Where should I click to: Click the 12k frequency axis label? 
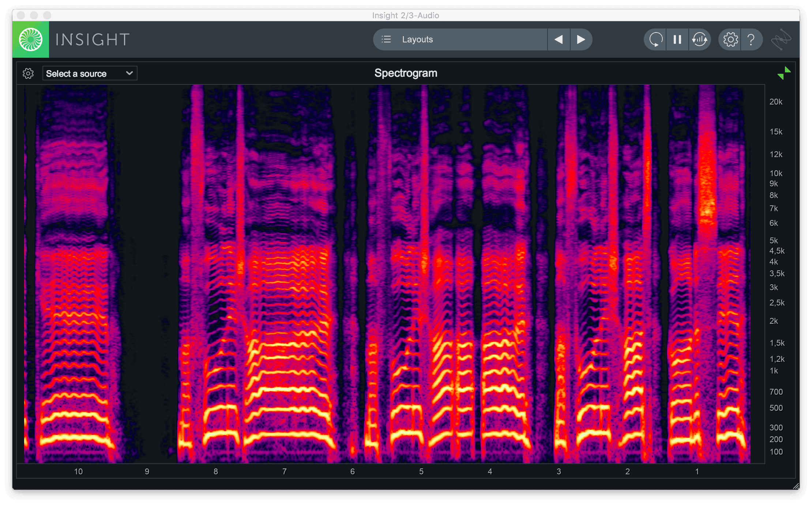(x=776, y=155)
